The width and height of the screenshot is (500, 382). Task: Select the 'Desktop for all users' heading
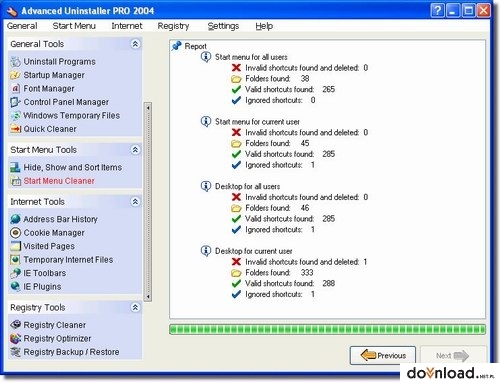(x=247, y=186)
